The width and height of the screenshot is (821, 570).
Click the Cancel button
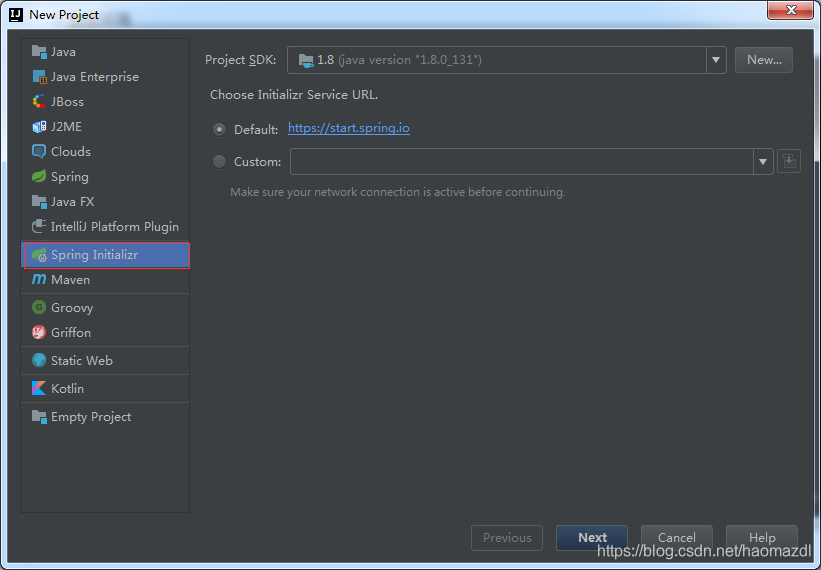point(676,538)
